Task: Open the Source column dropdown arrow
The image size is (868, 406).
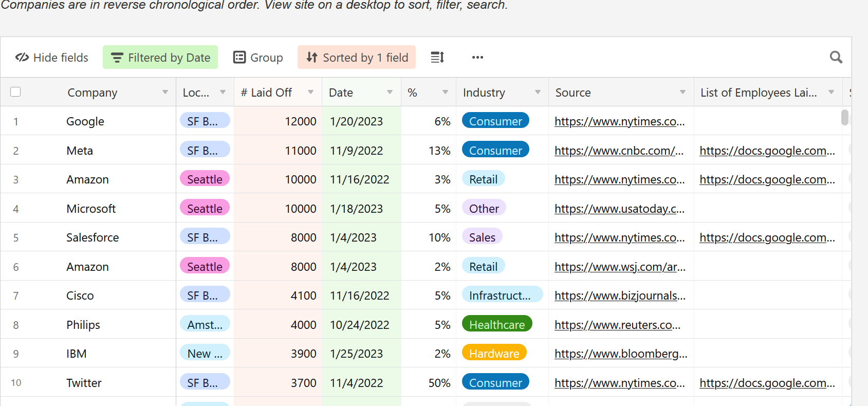Action: (x=682, y=92)
